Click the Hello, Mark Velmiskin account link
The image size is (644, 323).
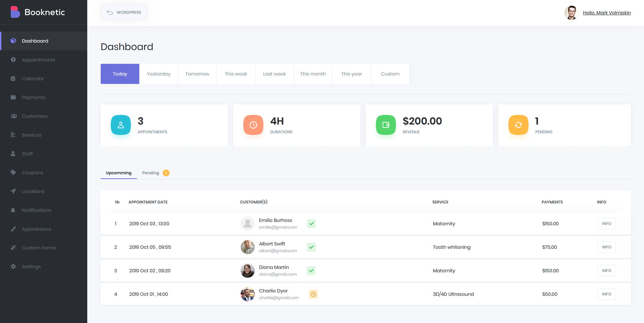607,12
